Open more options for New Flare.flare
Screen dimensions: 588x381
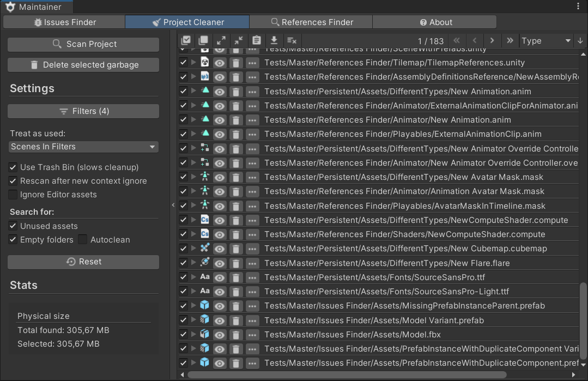tap(252, 263)
